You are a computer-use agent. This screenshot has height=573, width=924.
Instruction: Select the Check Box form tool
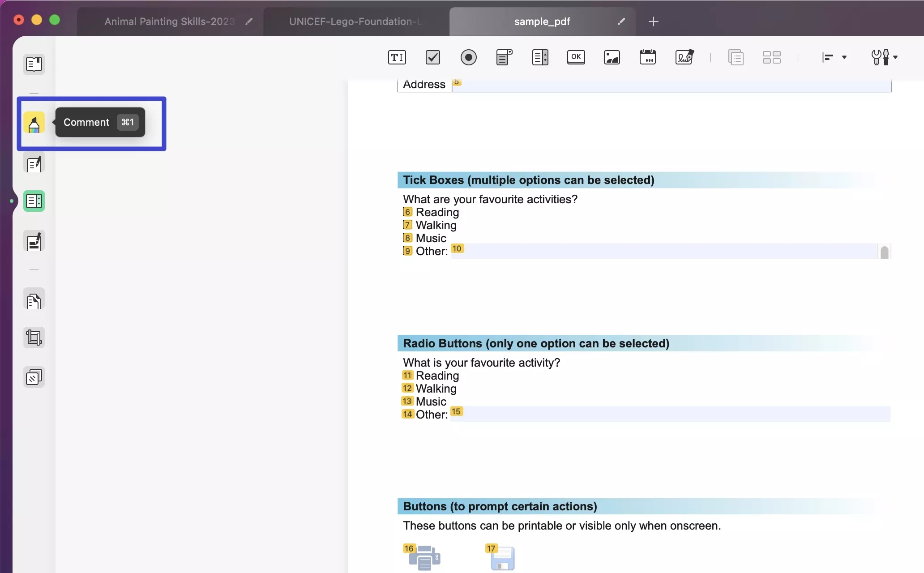(432, 57)
